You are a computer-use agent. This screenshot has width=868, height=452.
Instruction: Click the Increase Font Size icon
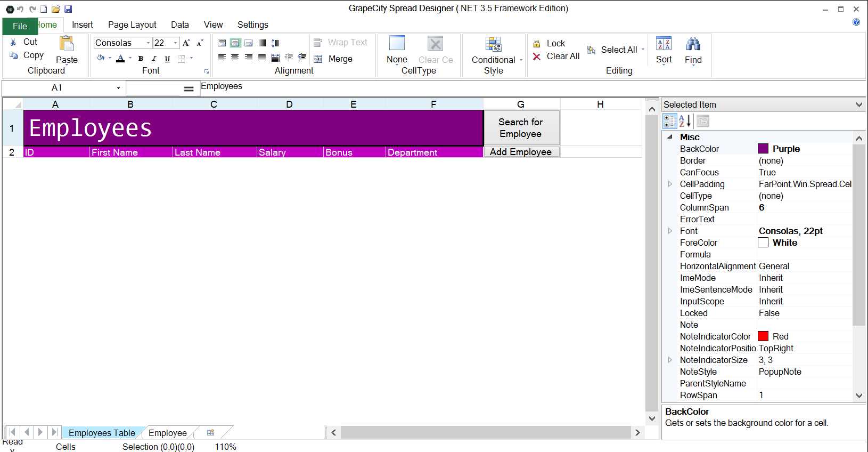[186, 43]
